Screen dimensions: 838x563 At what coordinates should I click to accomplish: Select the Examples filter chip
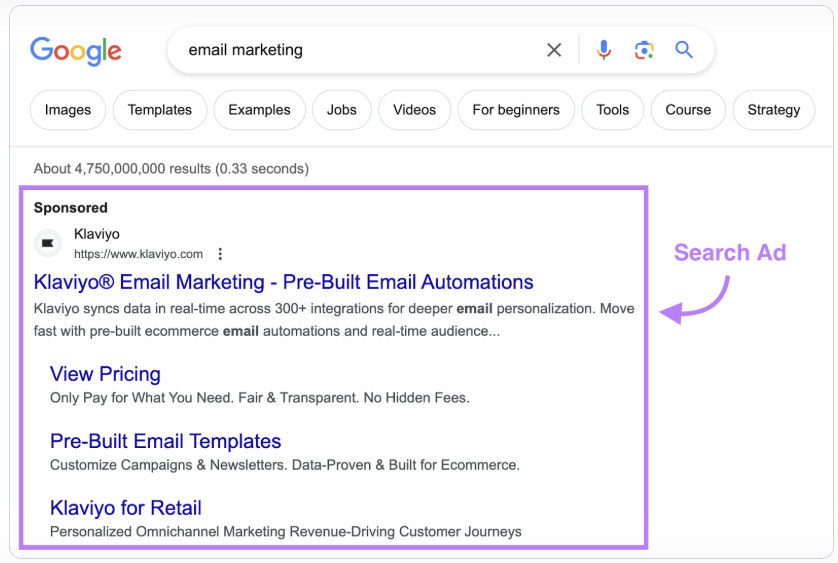click(x=259, y=110)
